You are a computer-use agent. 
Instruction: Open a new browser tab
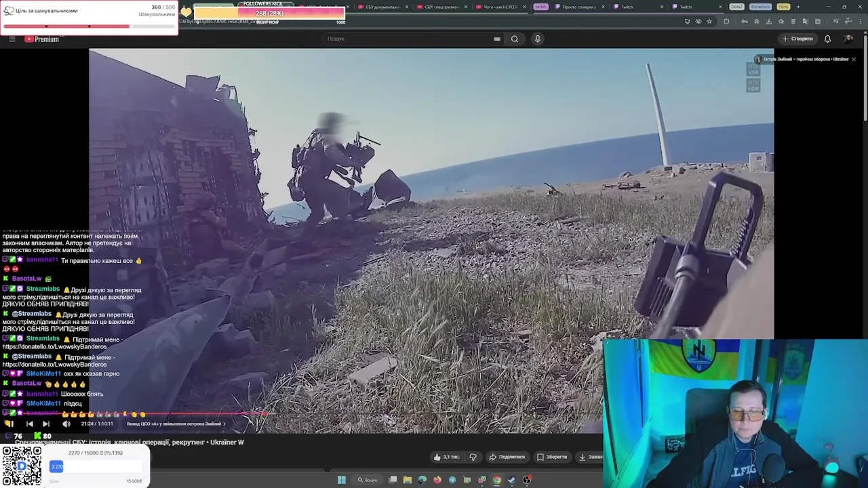pos(798,7)
